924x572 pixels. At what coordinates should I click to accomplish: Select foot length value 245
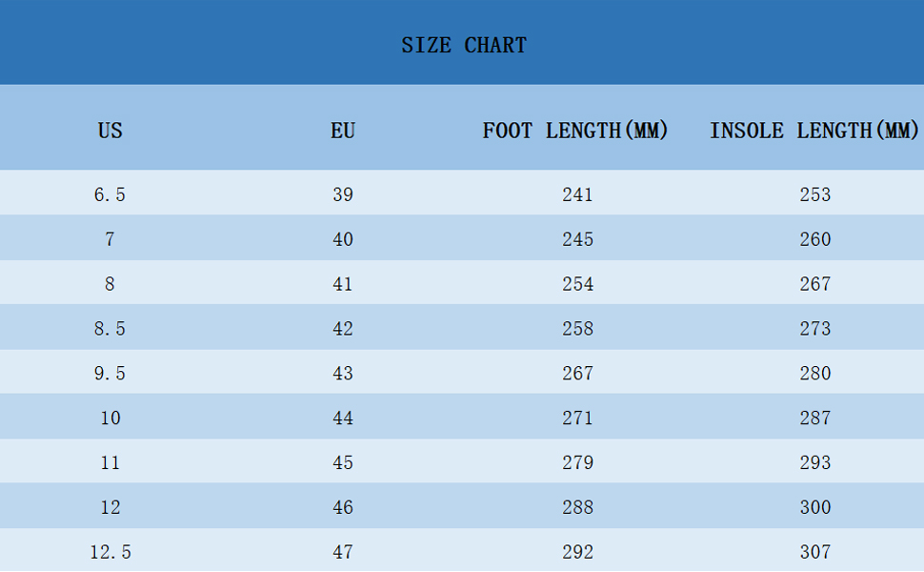click(x=577, y=239)
